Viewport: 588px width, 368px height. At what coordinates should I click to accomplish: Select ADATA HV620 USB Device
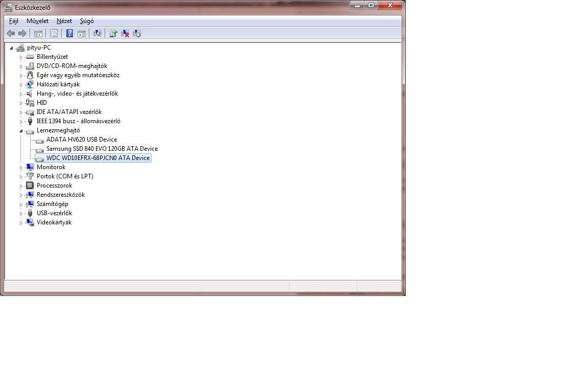coord(82,140)
